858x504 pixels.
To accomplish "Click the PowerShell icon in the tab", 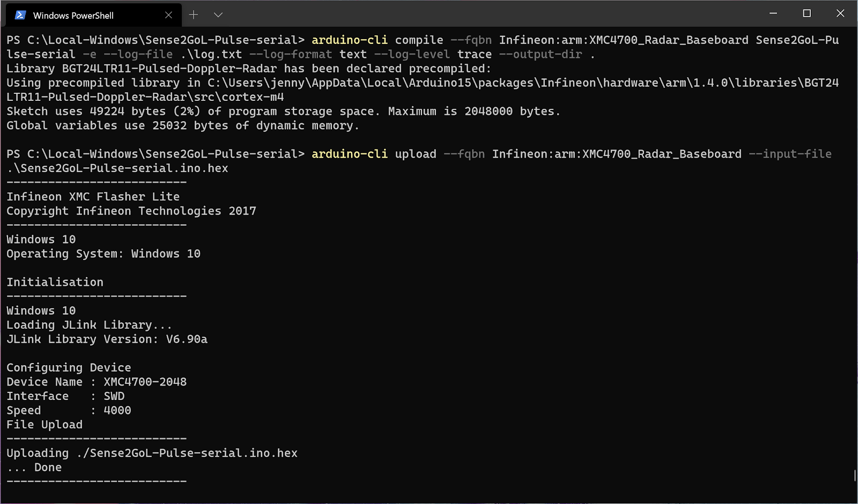I will tap(20, 15).
